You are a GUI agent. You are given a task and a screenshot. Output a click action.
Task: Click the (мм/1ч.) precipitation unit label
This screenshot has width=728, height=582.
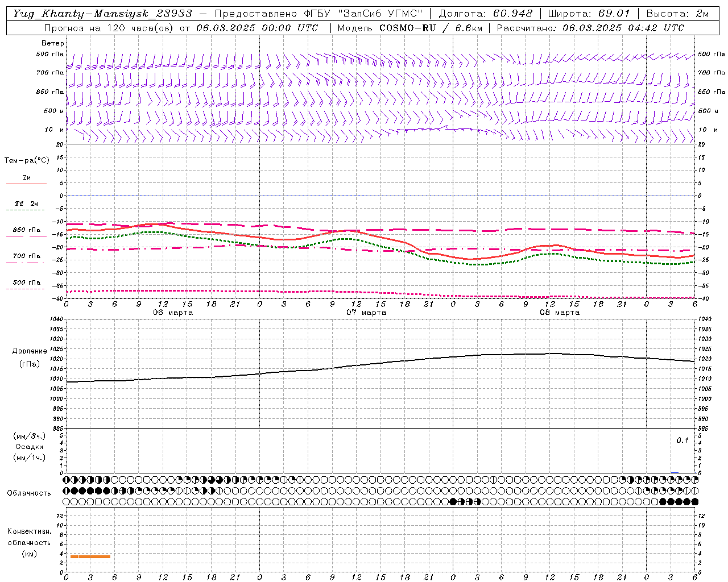[x=30, y=458]
